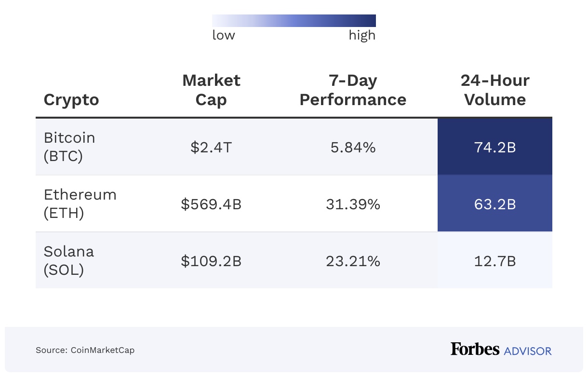
Task: Click the Solana (SOL) row label
Action: pos(68,261)
